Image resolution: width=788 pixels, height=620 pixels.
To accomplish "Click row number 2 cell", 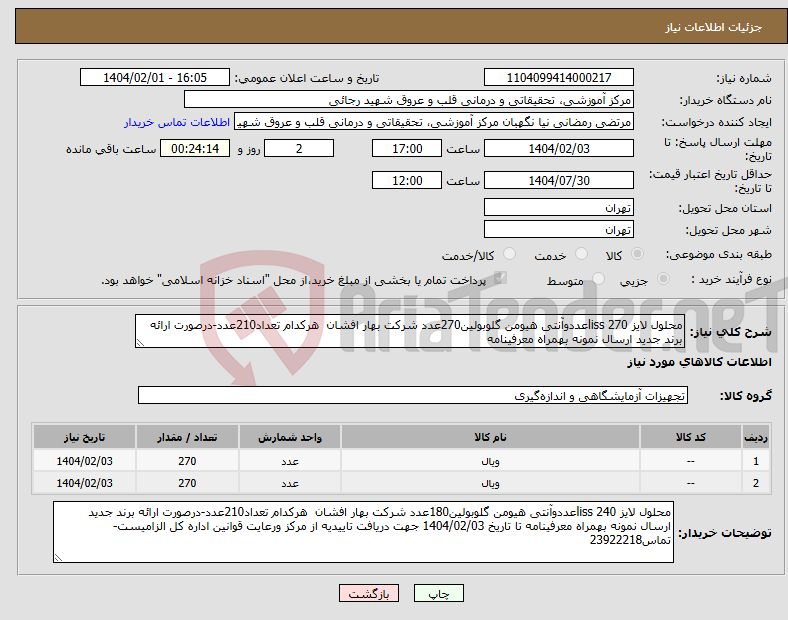I will (756, 483).
